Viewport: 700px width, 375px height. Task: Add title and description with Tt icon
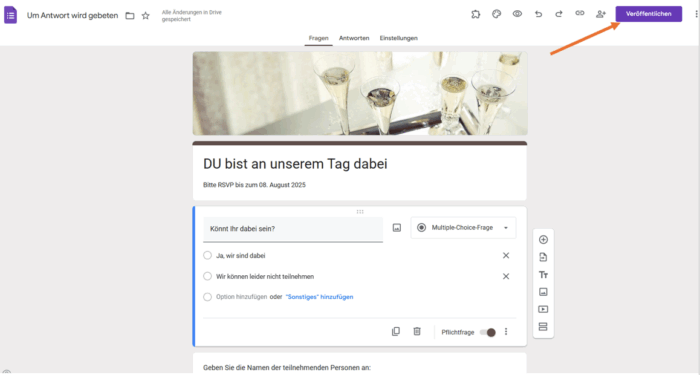point(543,275)
